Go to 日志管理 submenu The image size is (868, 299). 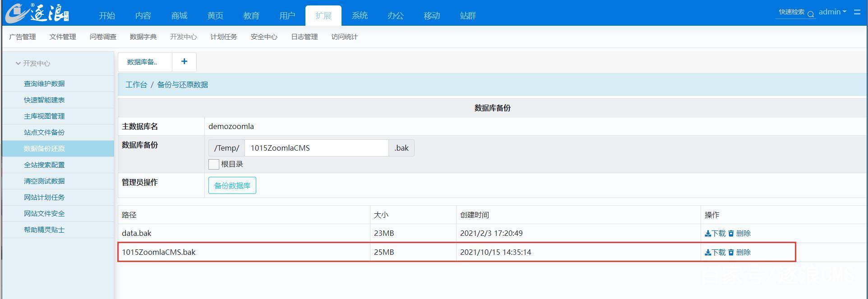[x=305, y=37]
